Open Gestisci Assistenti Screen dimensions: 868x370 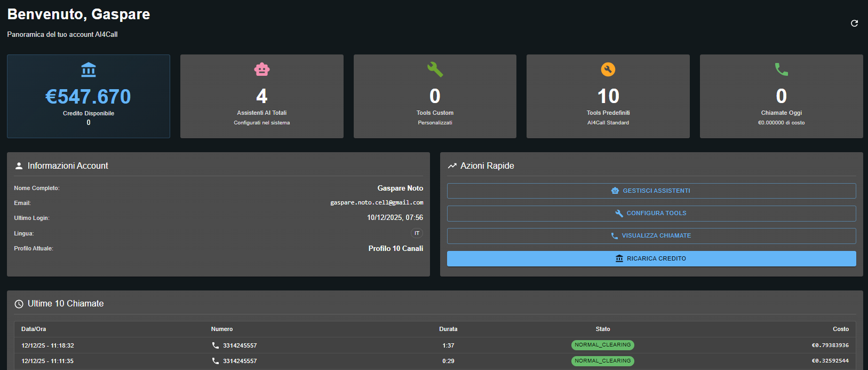coord(651,191)
